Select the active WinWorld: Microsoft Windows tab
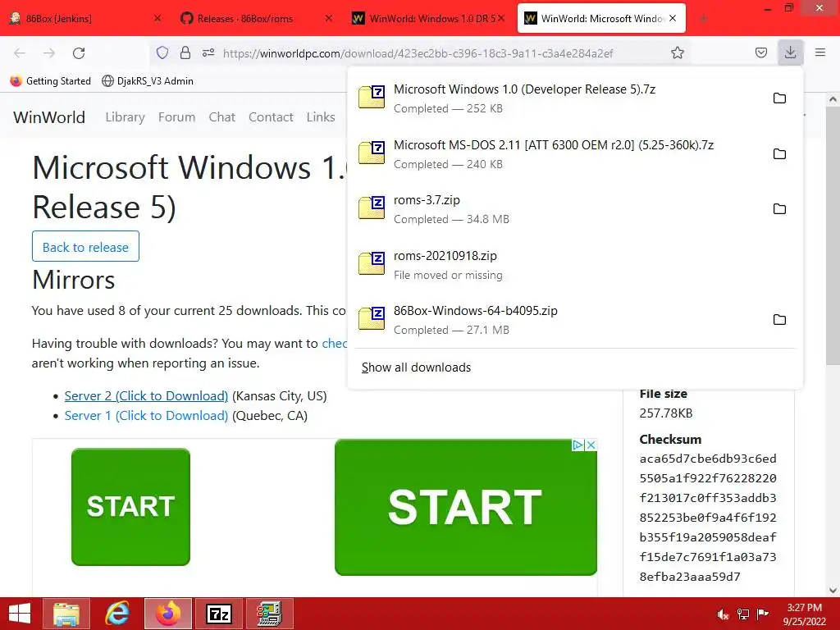The width and height of the screenshot is (840, 630). [x=601, y=19]
